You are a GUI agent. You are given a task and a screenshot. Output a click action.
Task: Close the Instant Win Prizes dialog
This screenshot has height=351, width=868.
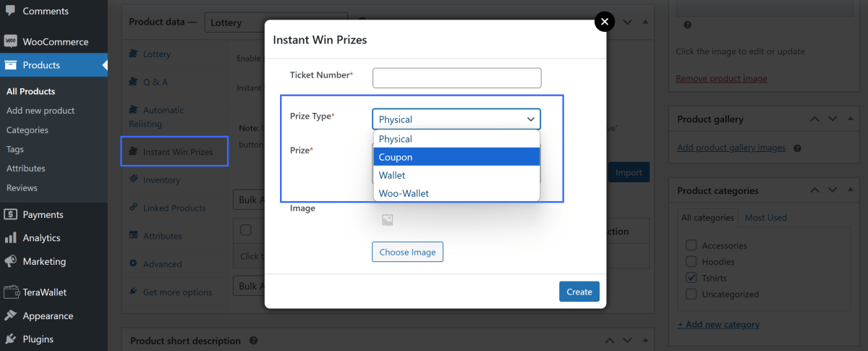(605, 22)
